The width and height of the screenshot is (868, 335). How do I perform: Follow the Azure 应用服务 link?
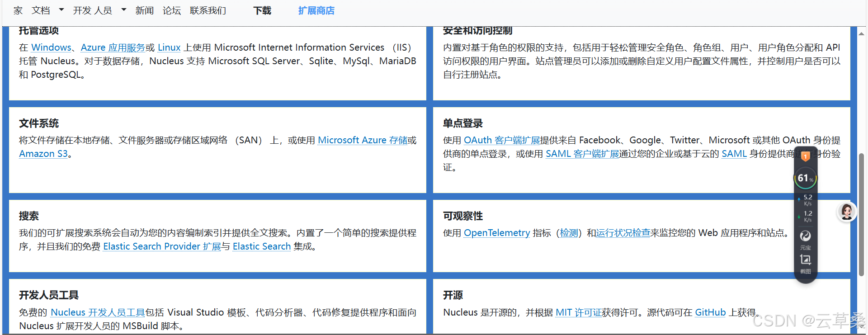113,47
